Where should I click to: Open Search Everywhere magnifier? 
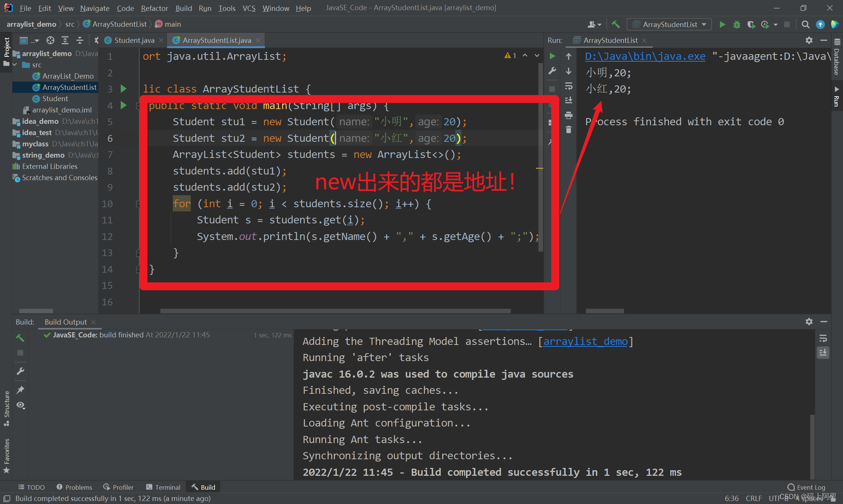click(x=805, y=24)
